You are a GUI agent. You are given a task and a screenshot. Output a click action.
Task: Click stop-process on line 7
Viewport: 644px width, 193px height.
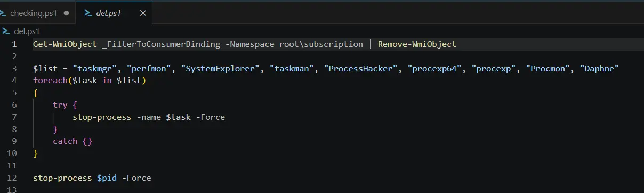[x=102, y=117]
